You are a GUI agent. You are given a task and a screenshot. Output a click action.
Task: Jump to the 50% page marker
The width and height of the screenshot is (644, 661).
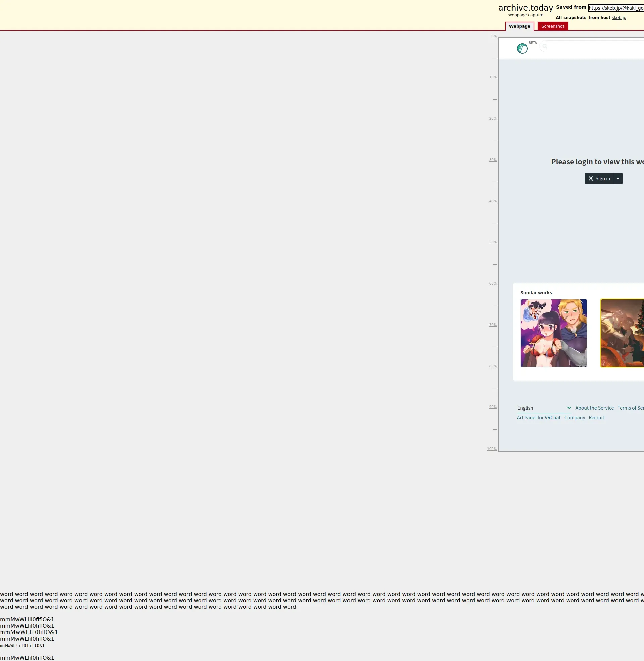click(492, 242)
